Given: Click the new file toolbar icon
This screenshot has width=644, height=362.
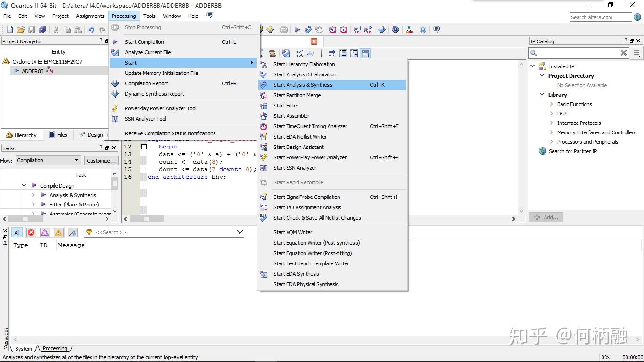Looking at the screenshot, I should (9, 30).
